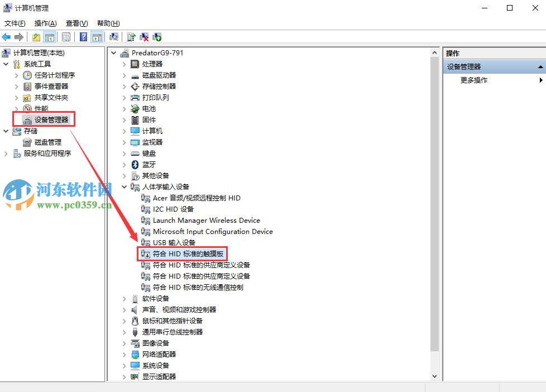The image size is (546, 392).
Task: Click the Forward navigation arrow
Action: click(18, 37)
